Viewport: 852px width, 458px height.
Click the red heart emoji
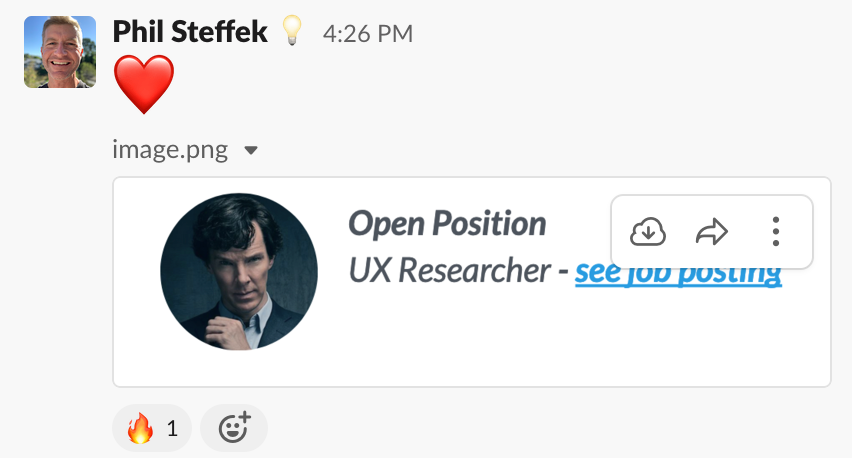coord(144,84)
